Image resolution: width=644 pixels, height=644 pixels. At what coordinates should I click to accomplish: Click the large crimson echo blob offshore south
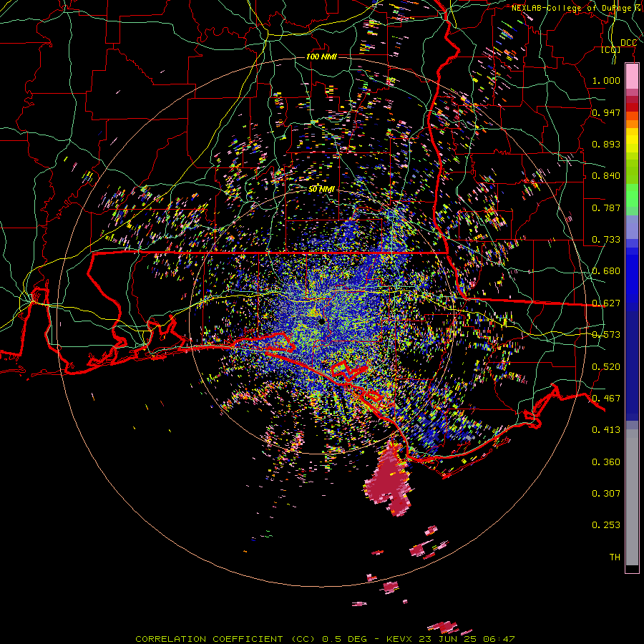[x=388, y=479]
